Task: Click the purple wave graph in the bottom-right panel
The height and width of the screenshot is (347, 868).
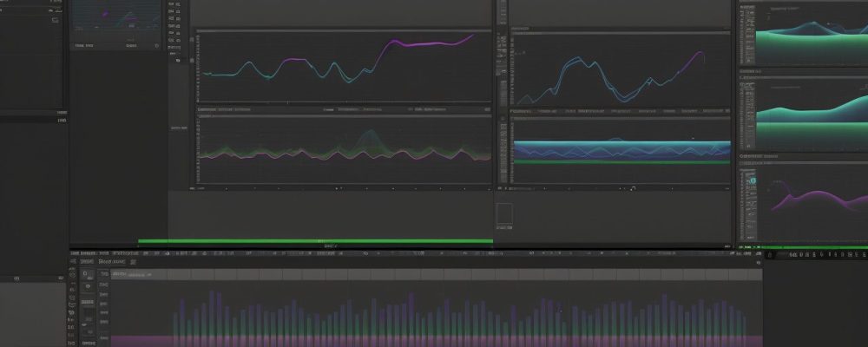Action: [819, 200]
